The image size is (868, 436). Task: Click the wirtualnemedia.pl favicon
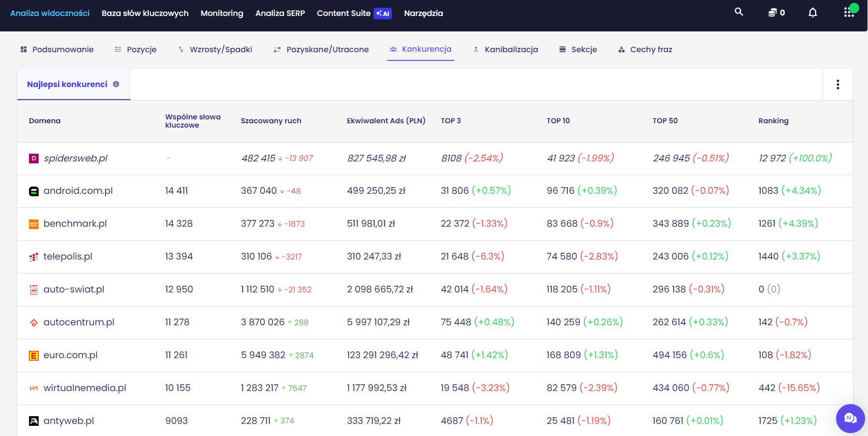34,388
